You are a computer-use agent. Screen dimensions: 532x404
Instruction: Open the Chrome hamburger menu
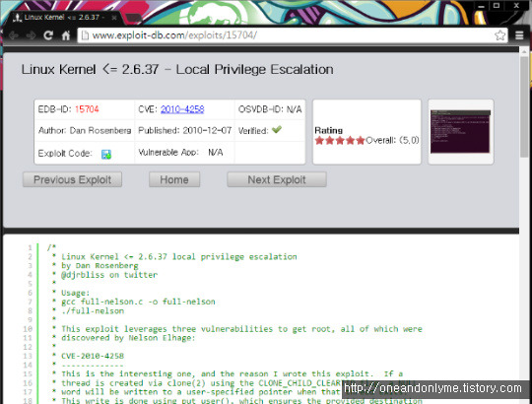pos(519,35)
